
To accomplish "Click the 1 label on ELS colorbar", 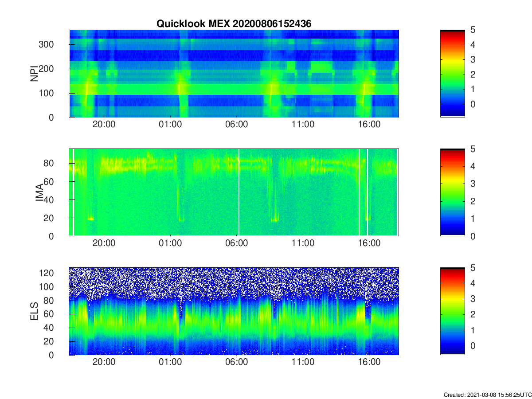I will click(473, 330).
